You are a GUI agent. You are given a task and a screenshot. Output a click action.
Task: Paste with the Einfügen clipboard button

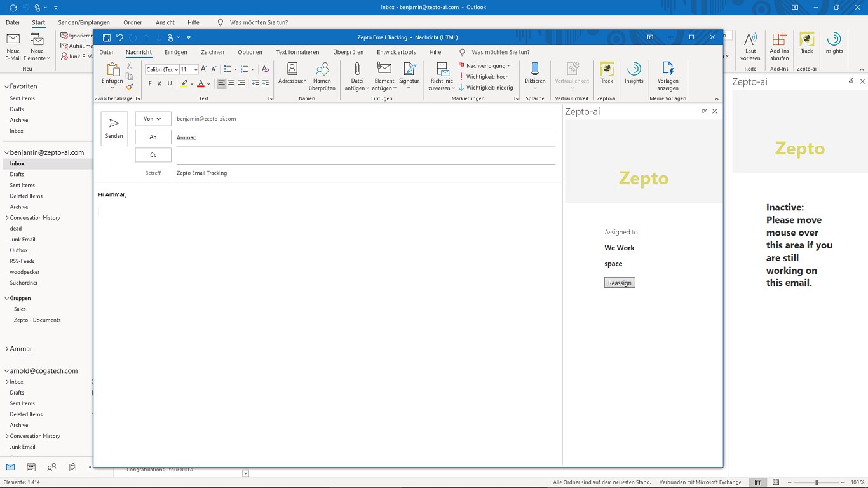click(x=112, y=74)
